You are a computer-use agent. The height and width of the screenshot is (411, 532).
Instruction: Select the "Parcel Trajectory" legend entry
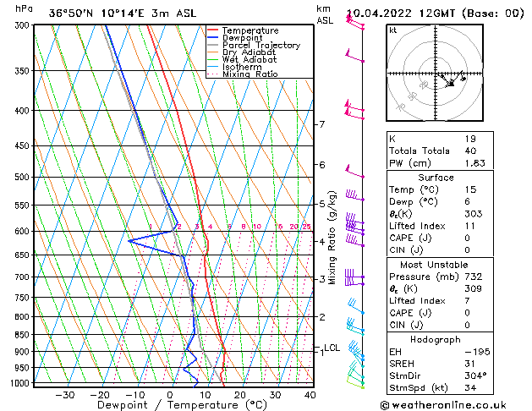pos(261,45)
